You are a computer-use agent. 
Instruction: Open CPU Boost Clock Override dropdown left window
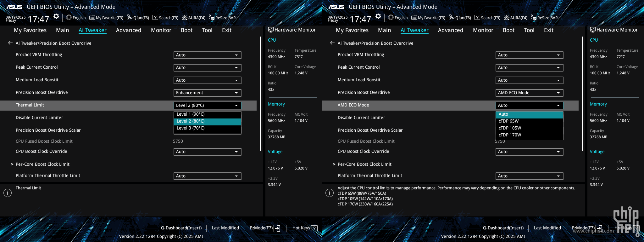pyautogui.click(x=208, y=152)
